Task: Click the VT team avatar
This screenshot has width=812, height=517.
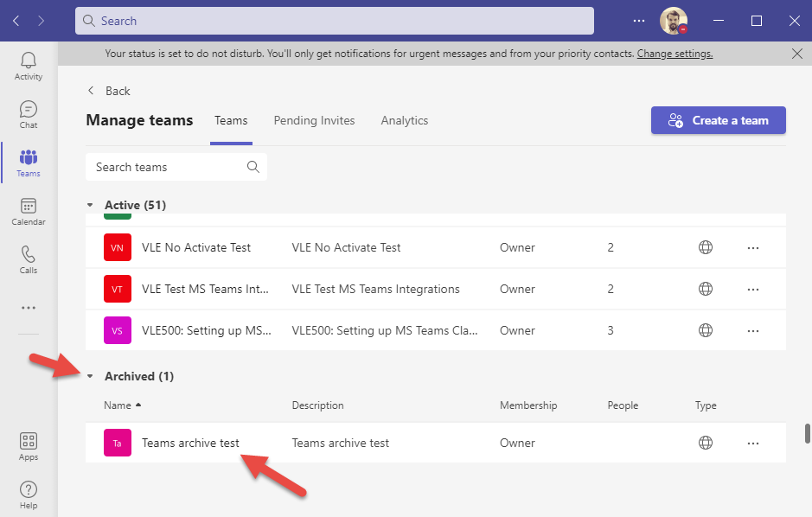Action: point(118,289)
